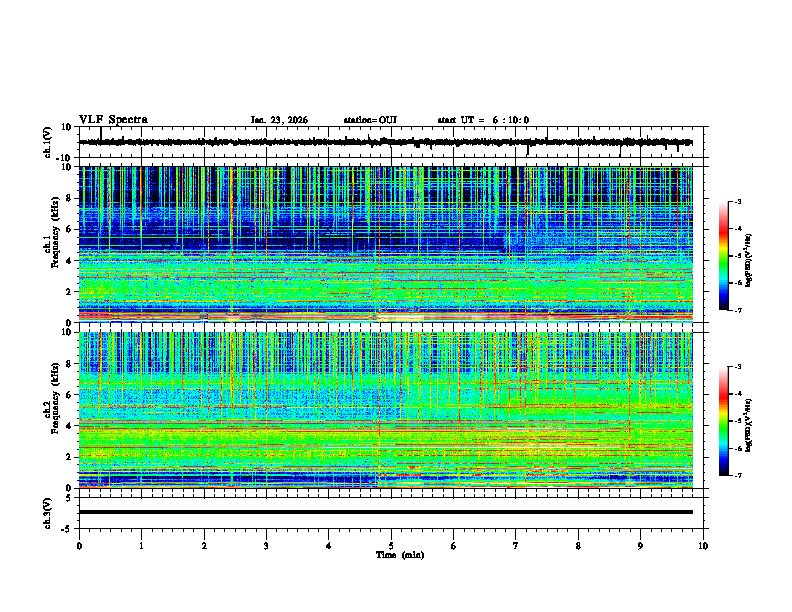The height and width of the screenshot is (612, 792).
Task: Click the "VLF Spectra" title text
Action: [x=113, y=120]
